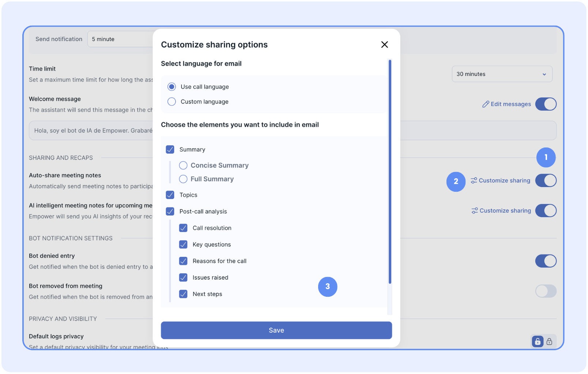Choose the Custom language radio option

coord(171,102)
